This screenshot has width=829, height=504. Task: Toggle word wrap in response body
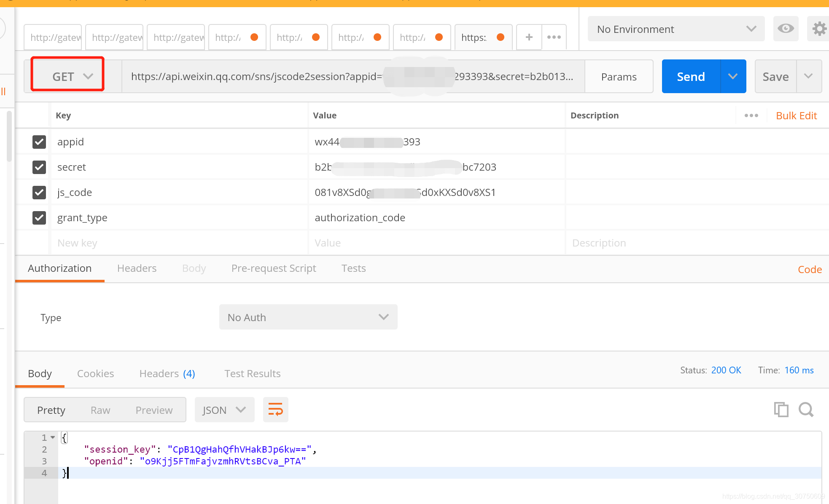tap(275, 410)
